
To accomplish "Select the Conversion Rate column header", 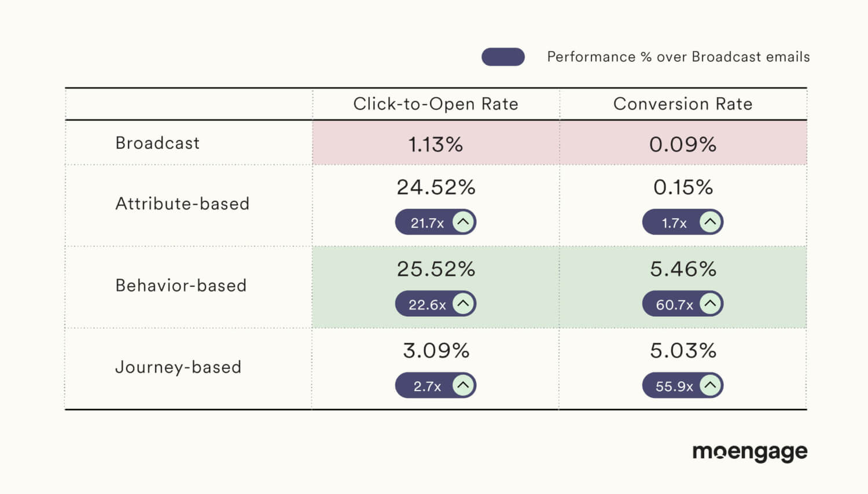I will tap(683, 104).
